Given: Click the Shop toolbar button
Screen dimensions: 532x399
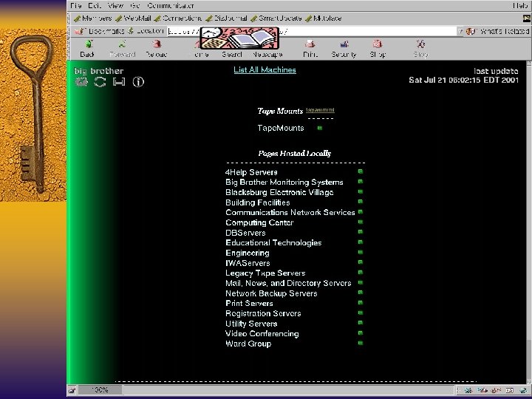Looking at the screenshot, I should coord(378,49).
